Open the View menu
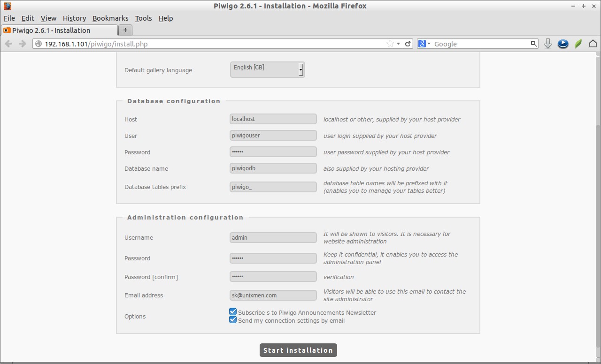This screenshot has height=364, width=601. pyautogui.click(x=48, y=18)
